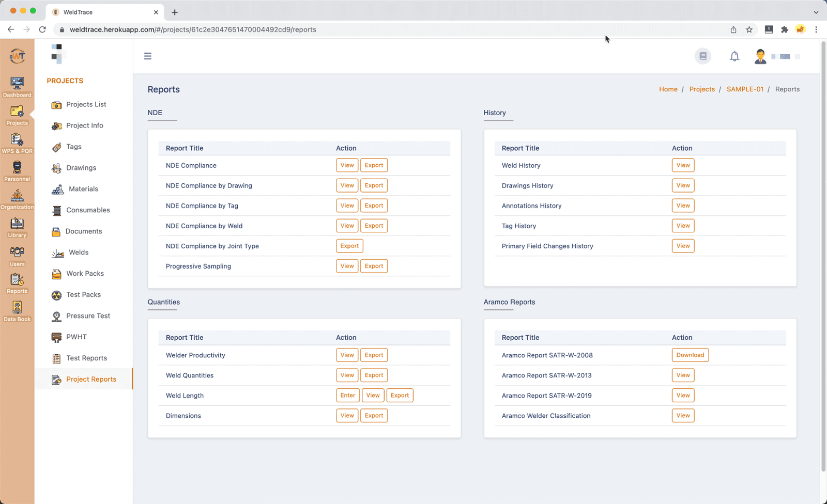Open Chrome's three-dot menu

(817, 29)
